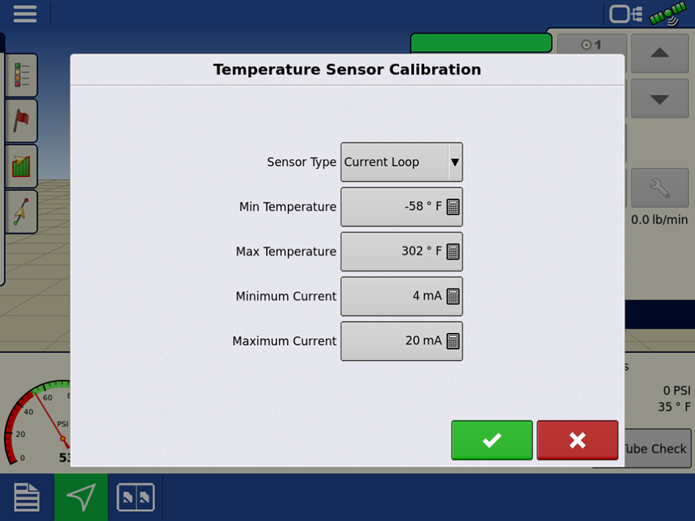Open the bar chart equipment tab

point(20,166)
